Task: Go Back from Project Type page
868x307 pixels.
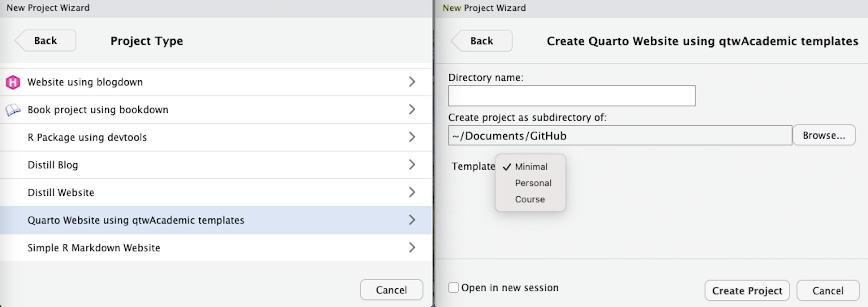Action: tap(45, 41)
